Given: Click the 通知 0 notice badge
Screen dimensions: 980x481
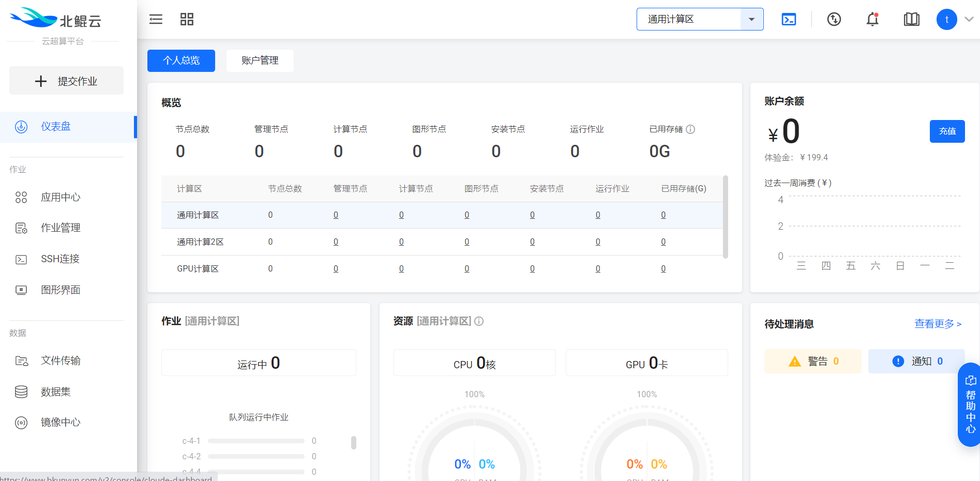Looking at the screenshot, I should point(916,361).
